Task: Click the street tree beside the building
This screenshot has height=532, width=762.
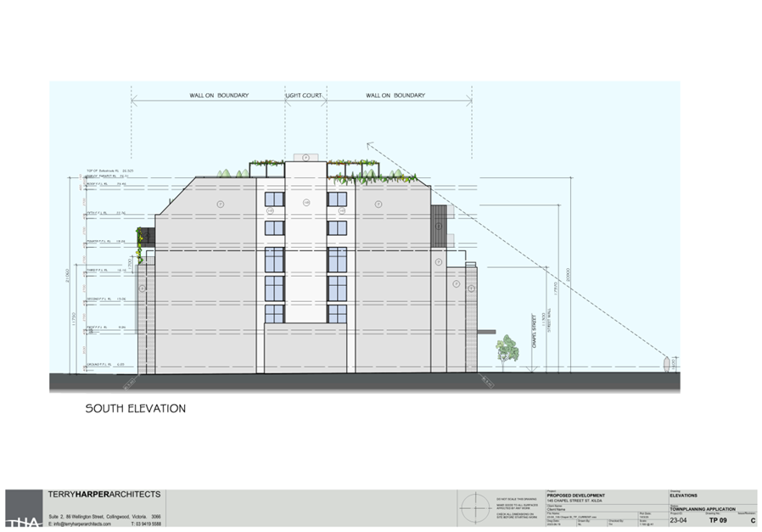Action: point(507,348)
